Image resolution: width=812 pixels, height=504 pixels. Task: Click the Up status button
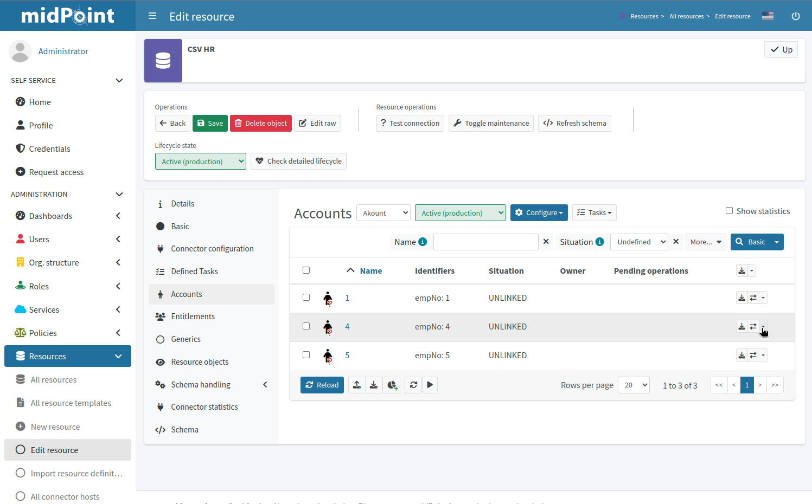tap(781, 49)
